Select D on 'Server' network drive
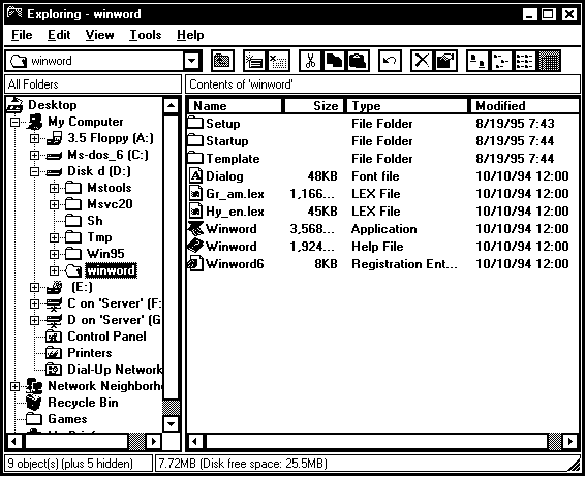The width and height of the screenshot is (586, 477). click(x=114, y=320)
